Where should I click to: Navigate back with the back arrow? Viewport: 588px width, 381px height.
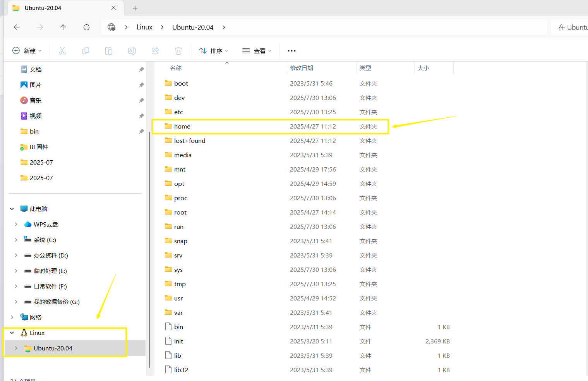(x=17, y=27)
